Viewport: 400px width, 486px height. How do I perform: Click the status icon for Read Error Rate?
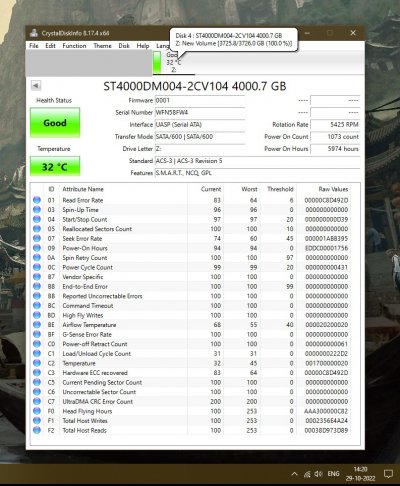click(37, 200)
